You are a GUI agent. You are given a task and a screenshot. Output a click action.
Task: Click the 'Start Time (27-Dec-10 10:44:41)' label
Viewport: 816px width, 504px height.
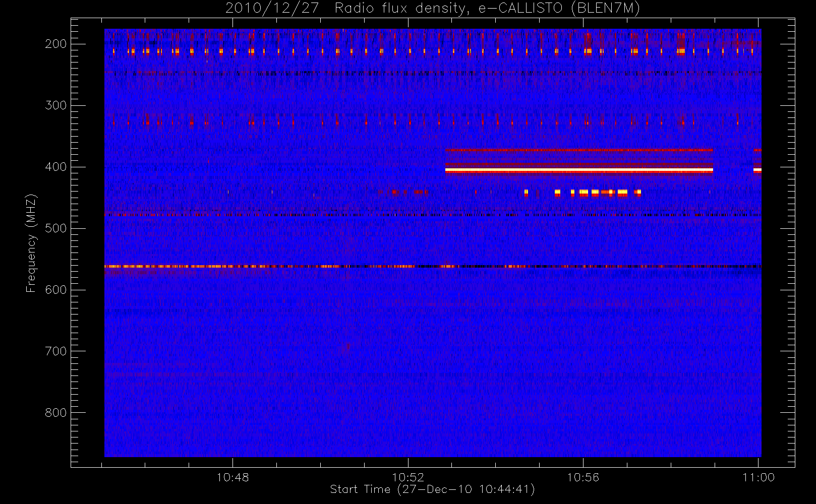click(432, 489)
